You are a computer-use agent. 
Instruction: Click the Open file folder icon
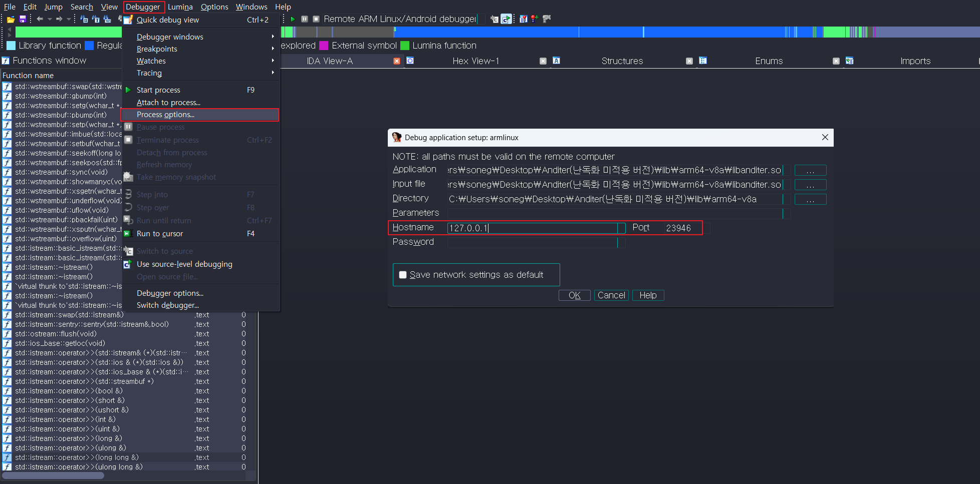coord(11,19)
